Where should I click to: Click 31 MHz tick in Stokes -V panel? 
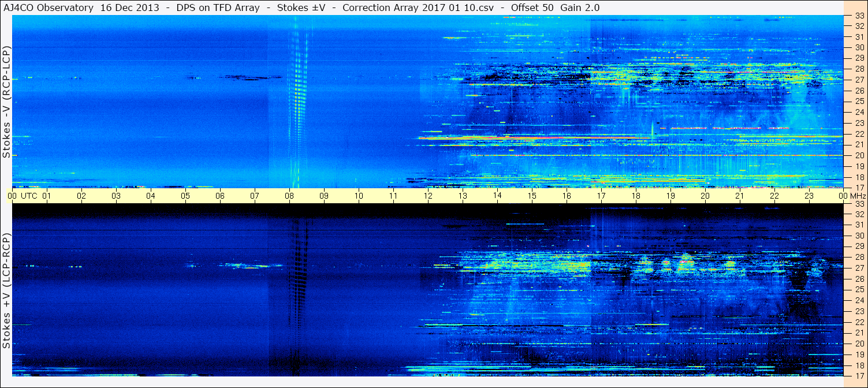pyautogui.click(x=859, y=37)
